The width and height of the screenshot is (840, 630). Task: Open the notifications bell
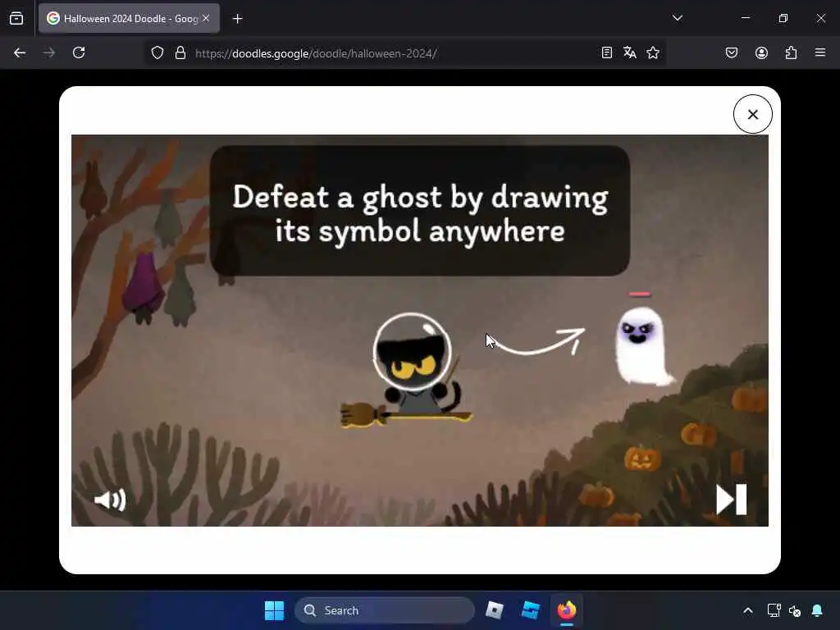coord(817,610)
